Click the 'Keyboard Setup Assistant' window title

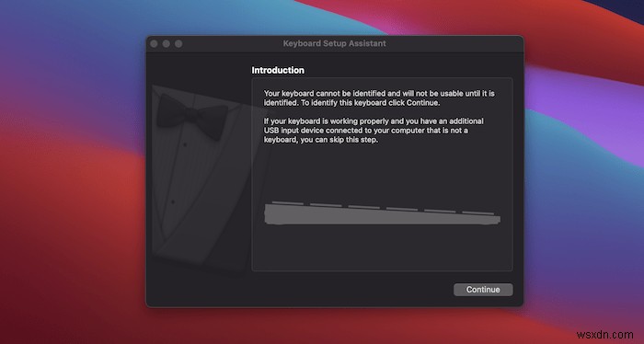(x=334, y=43)
